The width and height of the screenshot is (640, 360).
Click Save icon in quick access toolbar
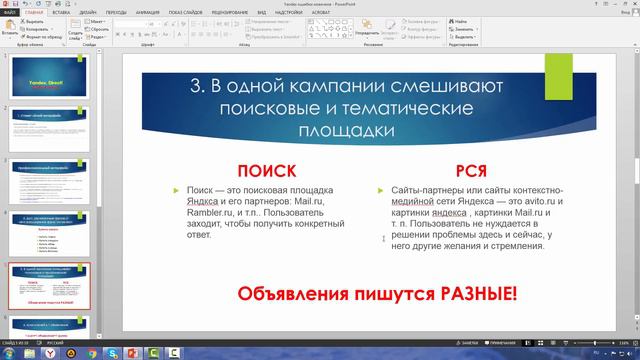coord(15,4)
